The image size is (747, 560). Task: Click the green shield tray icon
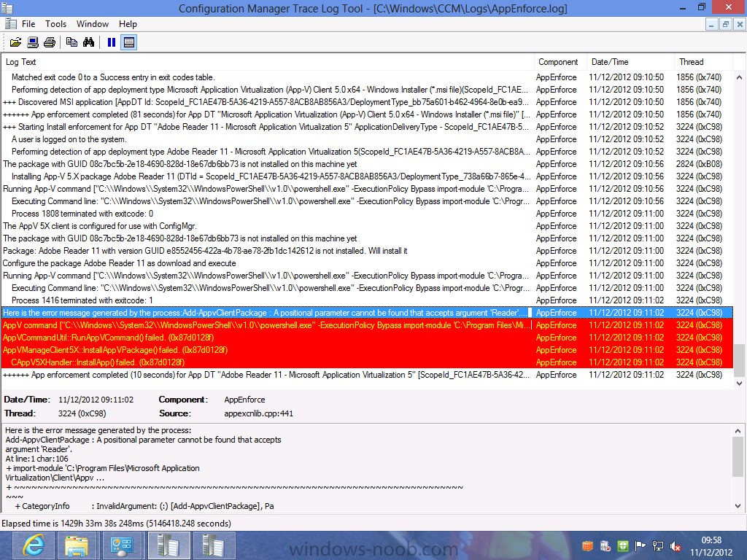623,545
